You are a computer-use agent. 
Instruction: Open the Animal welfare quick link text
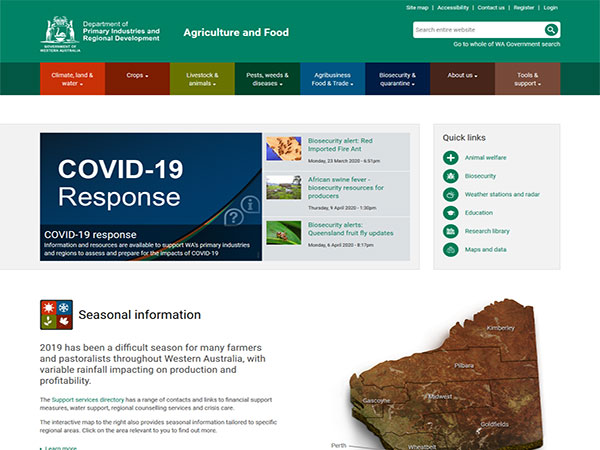pos(485,158)
